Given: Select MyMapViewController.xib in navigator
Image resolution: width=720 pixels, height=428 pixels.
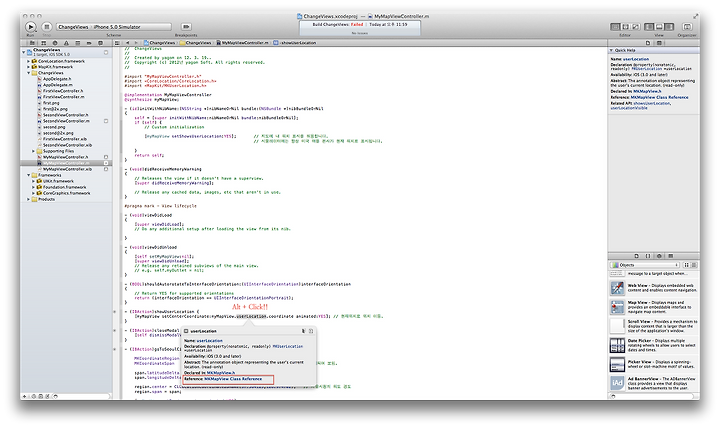Looking at the screenshot, I should pyautogui.click(x=67, y=169).
